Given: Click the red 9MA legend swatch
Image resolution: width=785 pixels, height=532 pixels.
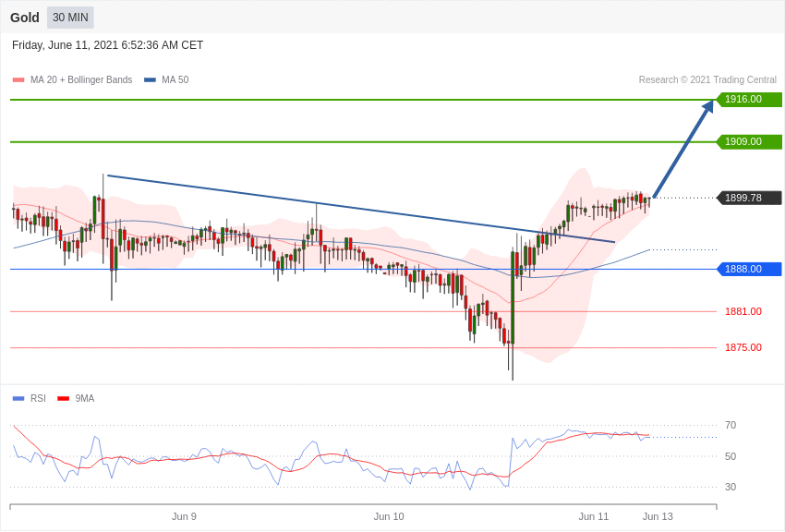Looking at the screenshot, I should pos(63,398).
